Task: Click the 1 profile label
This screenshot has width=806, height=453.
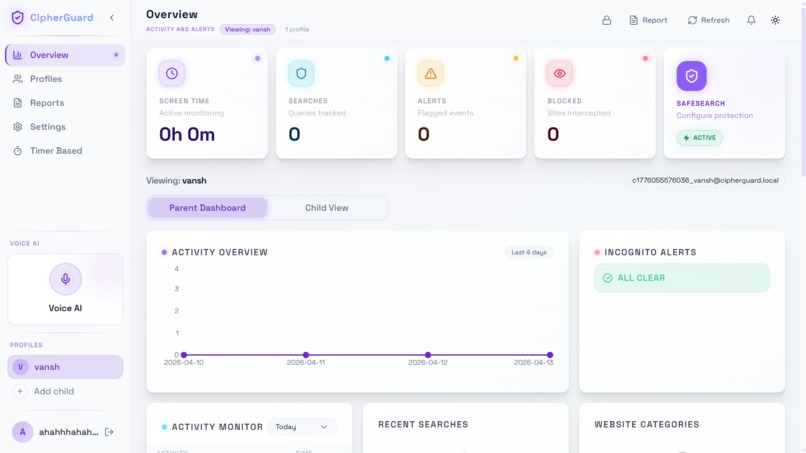Action: [297, 29]
